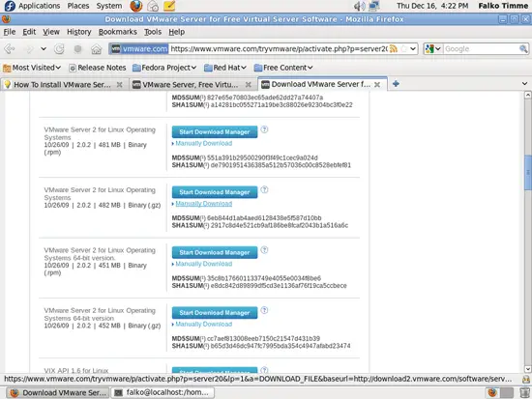Switch to How To Install VMware Ser... tab
The width and height of the screenshot is (532, 399).
(65, 84)
